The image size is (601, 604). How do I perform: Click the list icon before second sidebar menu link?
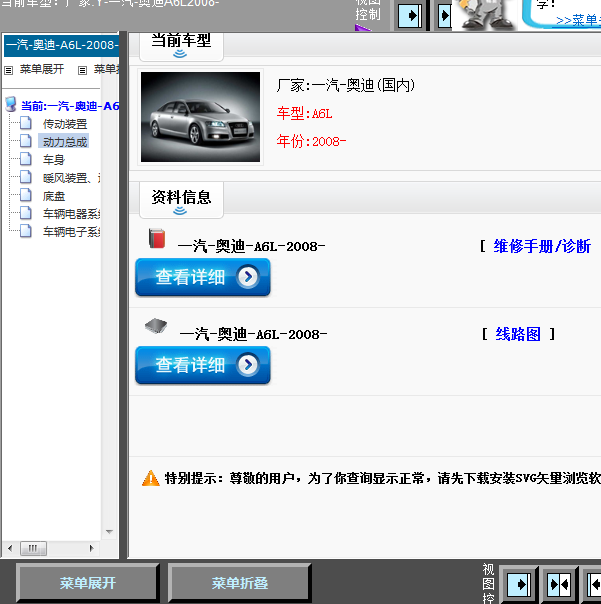click(x=82, y=70)
